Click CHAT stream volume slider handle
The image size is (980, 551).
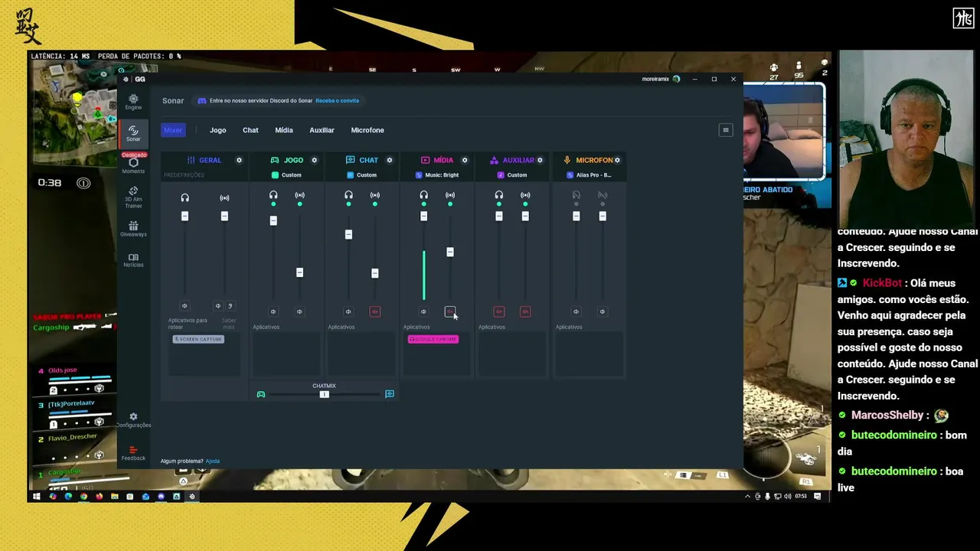pos(374,273)
